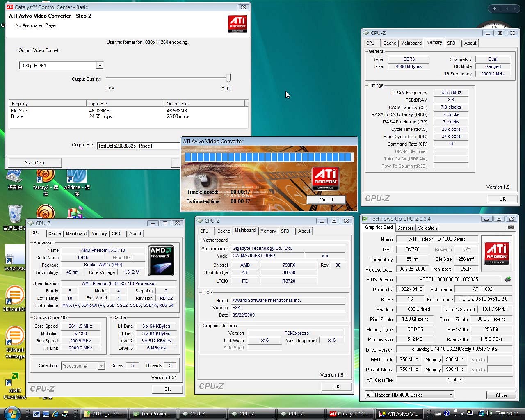
Task: Click the Output File name field
Action: [x=138, y=146]
